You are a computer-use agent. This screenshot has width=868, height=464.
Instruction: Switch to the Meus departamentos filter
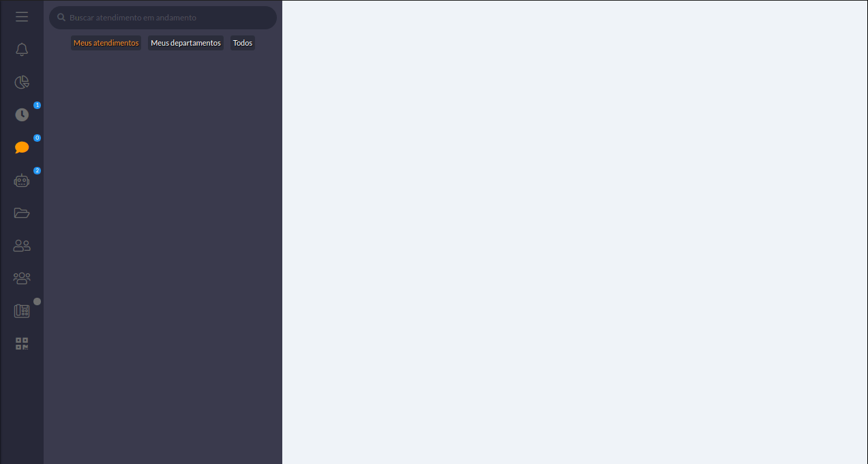click(185, 43)
